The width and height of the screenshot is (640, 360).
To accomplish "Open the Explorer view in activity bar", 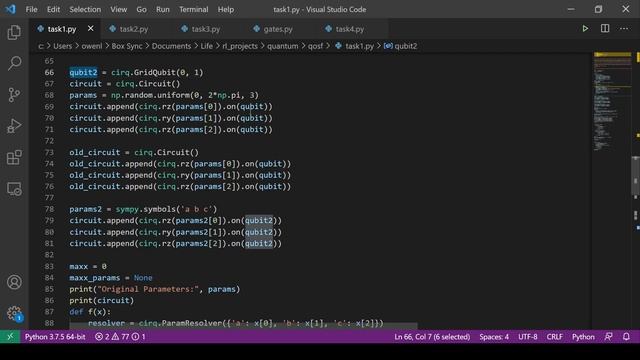I will click(x=14, y=32).
